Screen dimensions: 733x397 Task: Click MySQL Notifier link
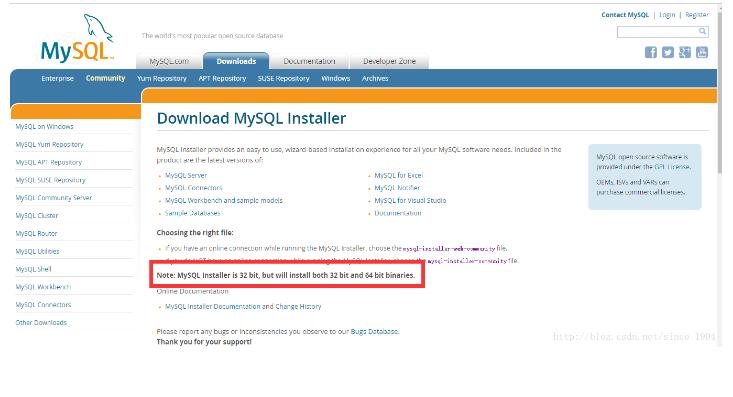397,188
